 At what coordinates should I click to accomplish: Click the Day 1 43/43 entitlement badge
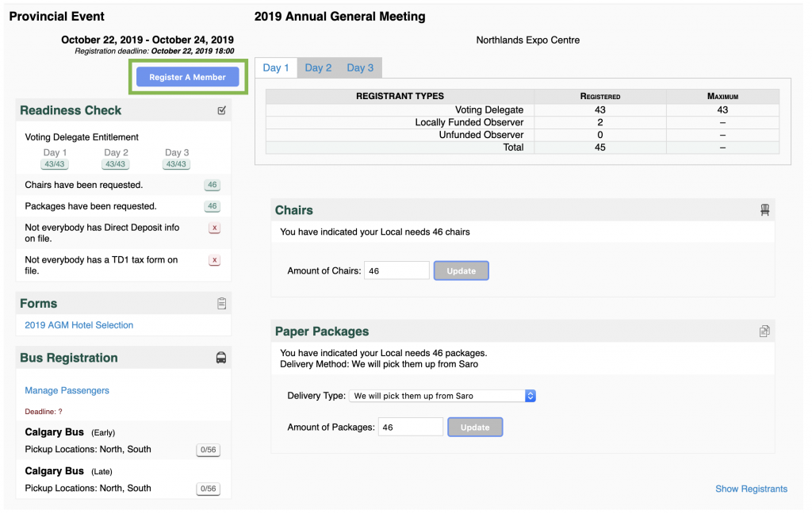[54, 163]
